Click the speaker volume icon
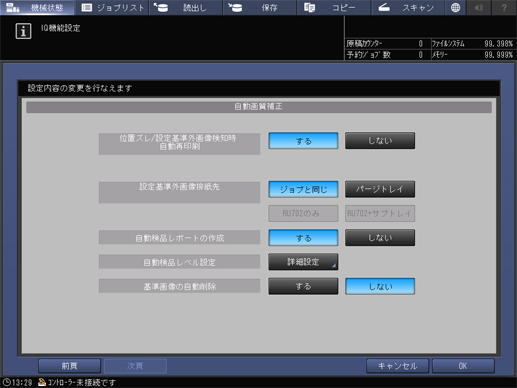Viewport: 517px width, 388px height. [479, 7]
